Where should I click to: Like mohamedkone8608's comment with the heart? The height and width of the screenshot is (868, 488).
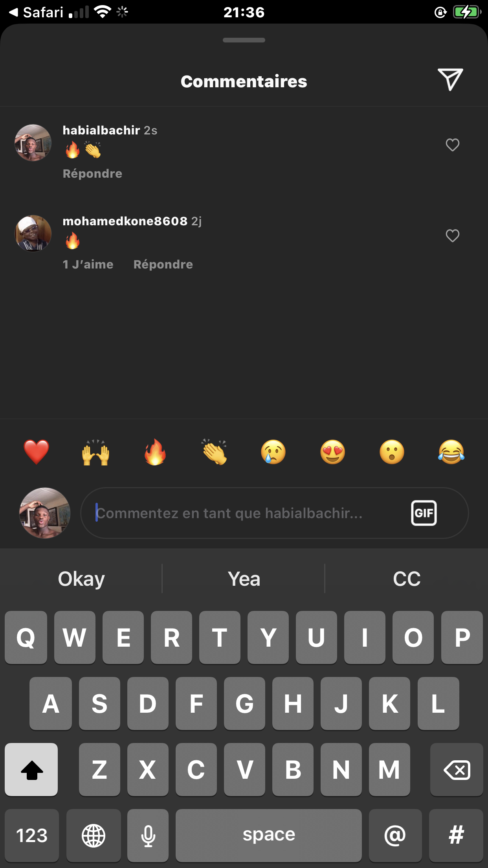pyautogui.click(x=452, y=235)
